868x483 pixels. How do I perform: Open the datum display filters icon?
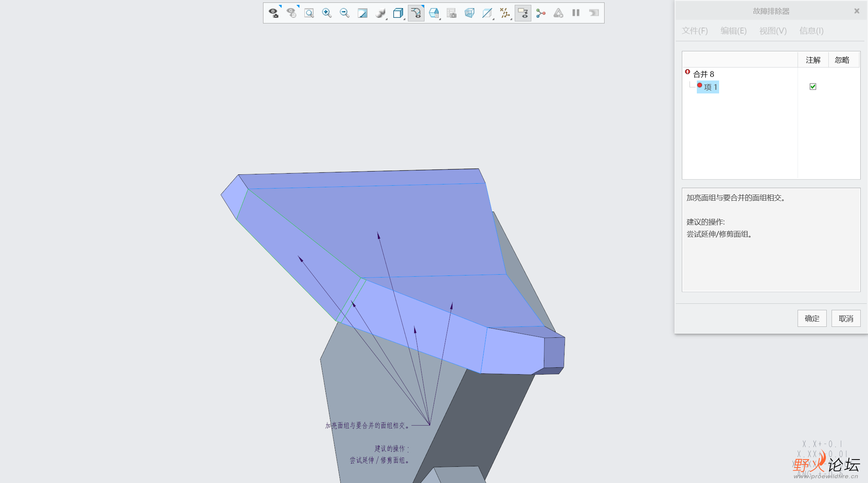click(x=505, y=13)
